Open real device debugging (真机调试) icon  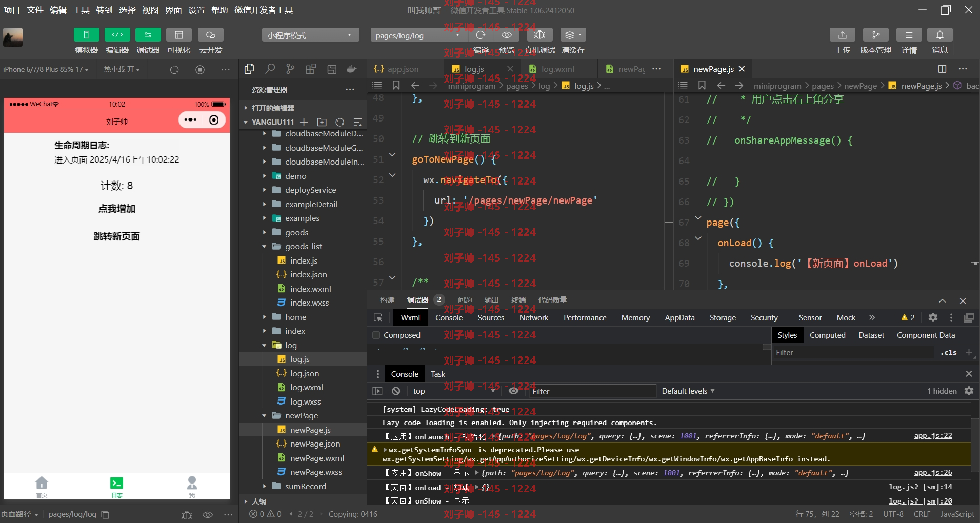(539, 35)
